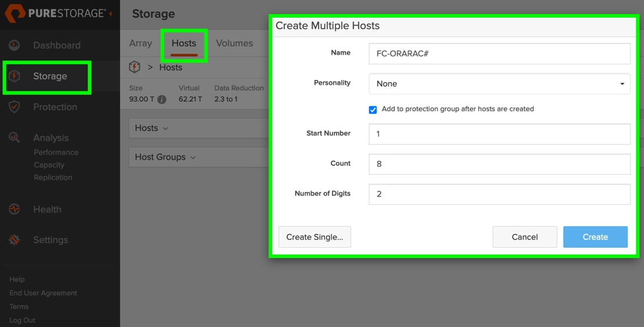Click the Settings gear icon
Viewport: 644px width, 327px height.
point(15,240)
